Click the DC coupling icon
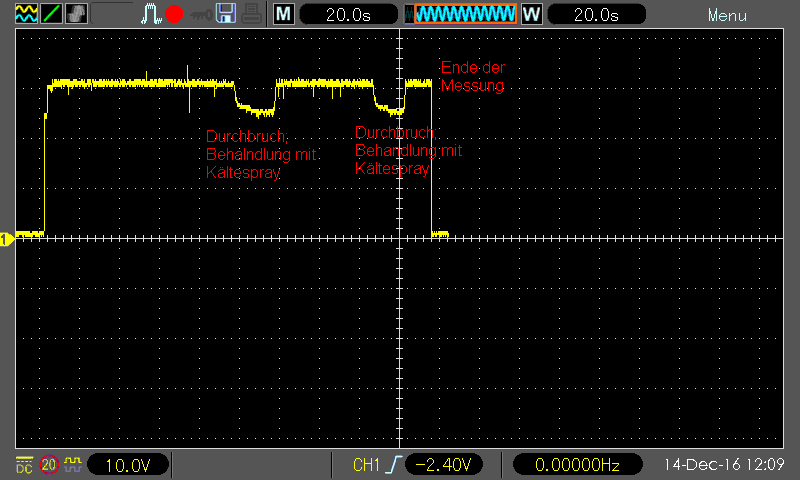This screenshot has height=480, width=800. (24, 465)
